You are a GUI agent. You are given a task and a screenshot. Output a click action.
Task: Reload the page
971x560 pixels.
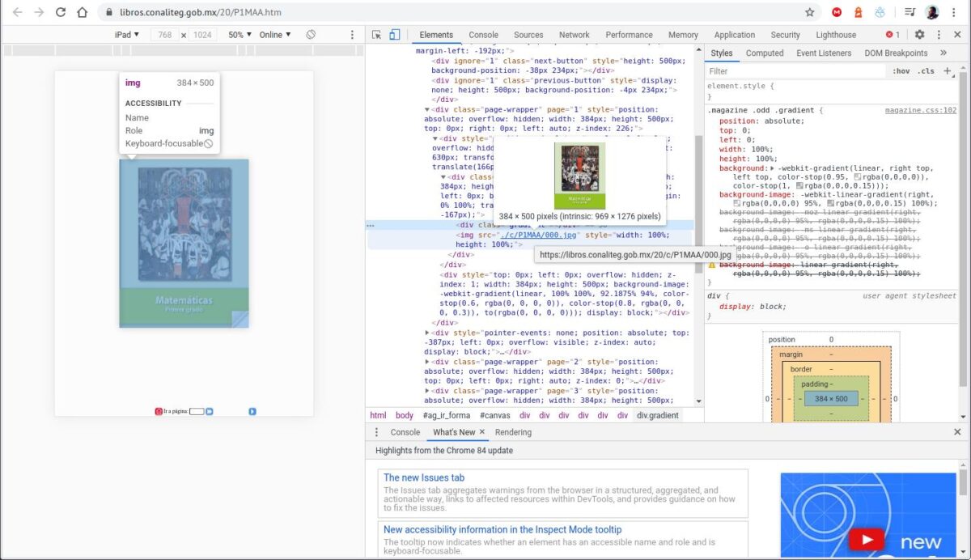(x=61, y=12)
